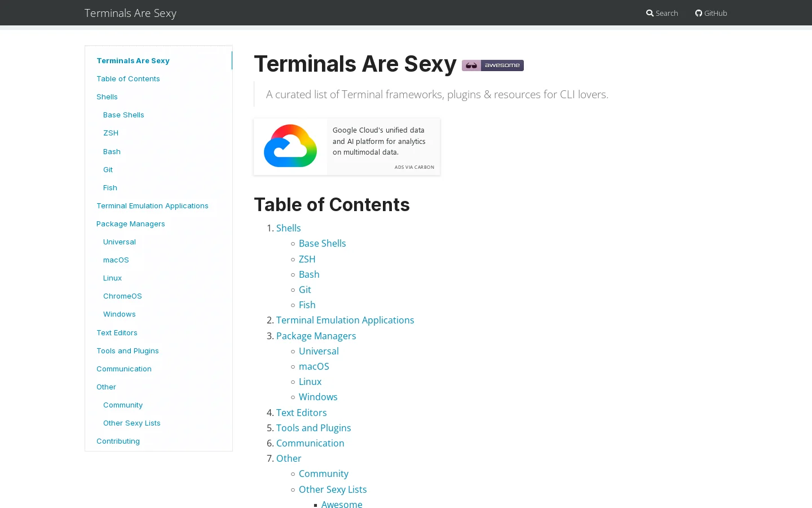The image size is (812, 508).
Task: Select Universal in the sidebar
Action: coord(120,242)
